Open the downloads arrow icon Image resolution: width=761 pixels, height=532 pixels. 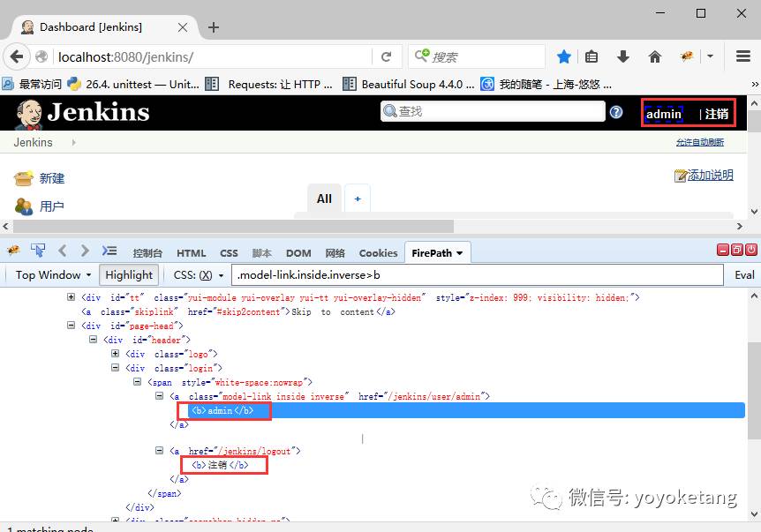(623, 56)
